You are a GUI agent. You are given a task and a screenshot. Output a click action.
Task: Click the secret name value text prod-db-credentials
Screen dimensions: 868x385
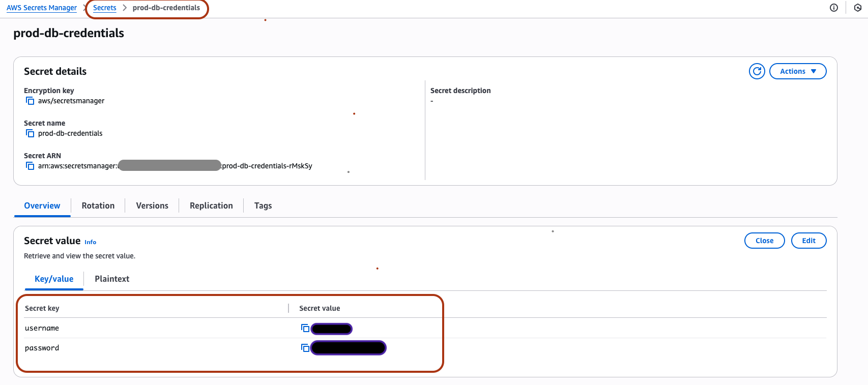pos(70,133)
